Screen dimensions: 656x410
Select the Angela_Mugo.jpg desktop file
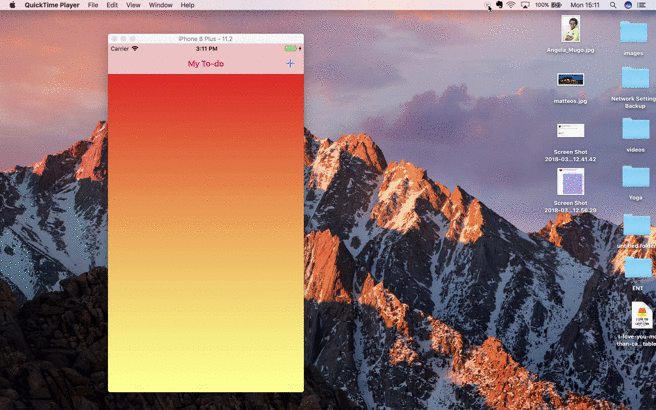click(x=570, y=28)
